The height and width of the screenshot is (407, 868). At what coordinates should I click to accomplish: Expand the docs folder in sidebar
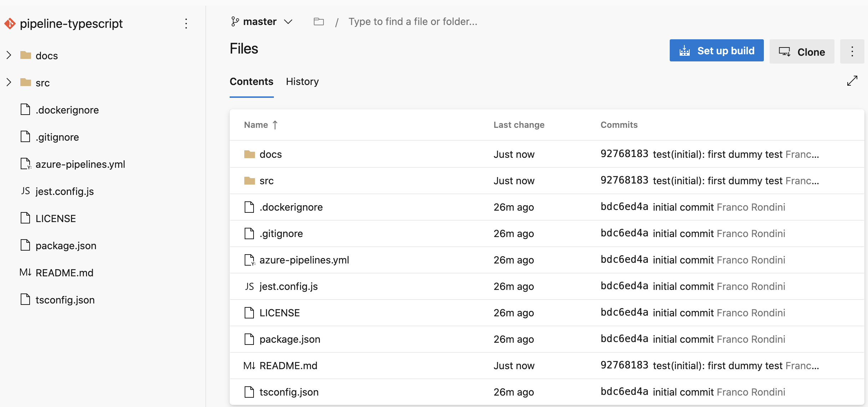[9, 55]
